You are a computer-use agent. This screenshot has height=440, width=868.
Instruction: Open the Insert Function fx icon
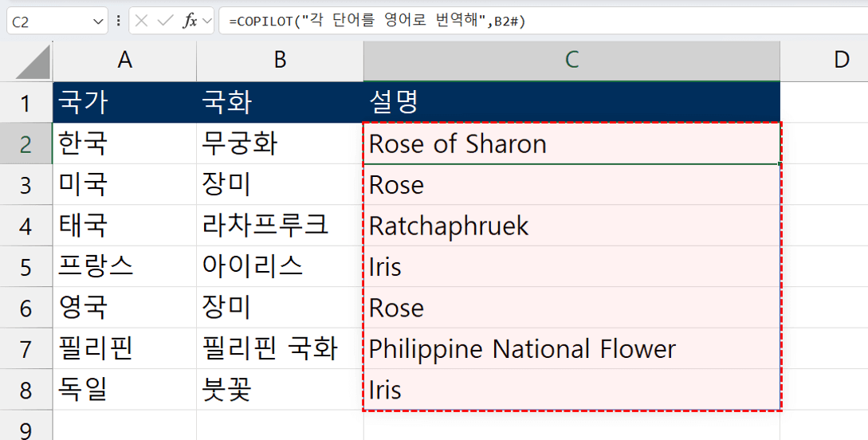click(x=189, y=22)
